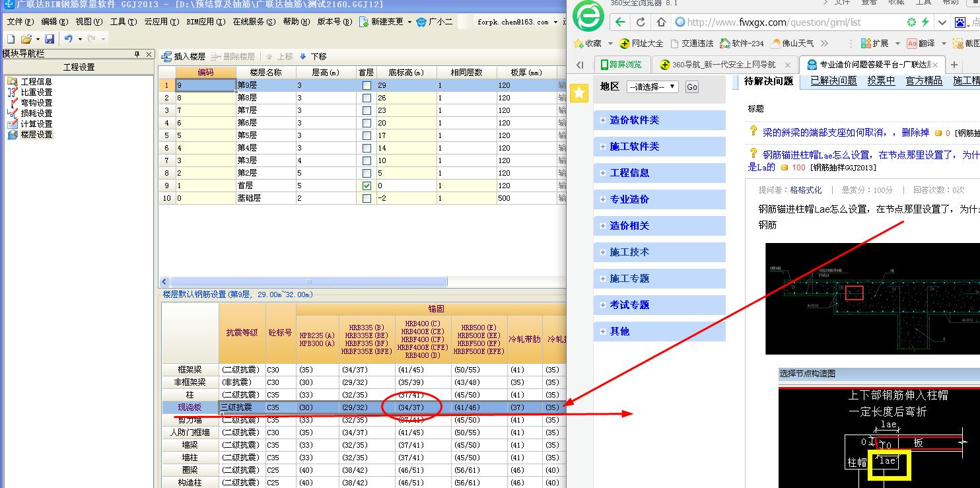The height and width of the screenshot is (488, 980).
Task: Click the Open folder icon in GGJ toolbar
Action: (x=26, y=40)
